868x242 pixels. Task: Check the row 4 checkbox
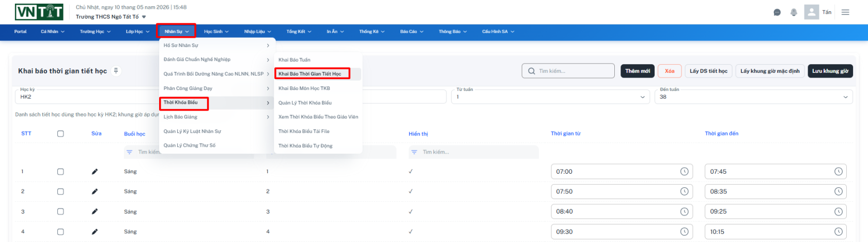(60, 232)
